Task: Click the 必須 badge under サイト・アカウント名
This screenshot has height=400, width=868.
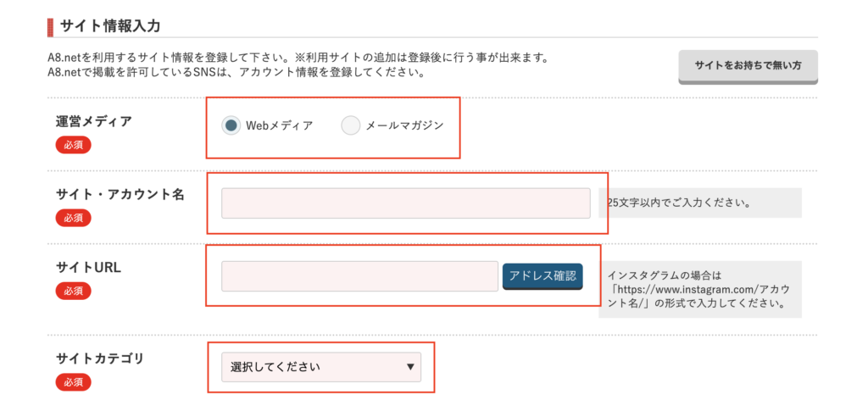Action: coord(73,218)
